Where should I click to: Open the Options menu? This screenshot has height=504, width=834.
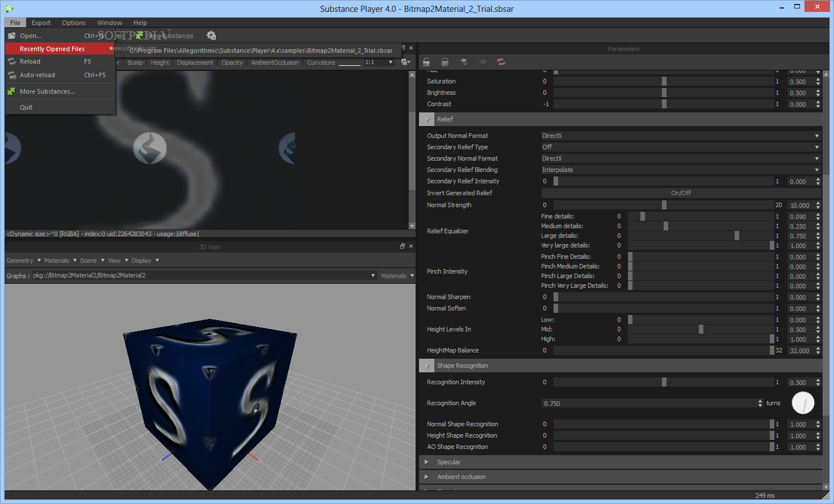74,23
